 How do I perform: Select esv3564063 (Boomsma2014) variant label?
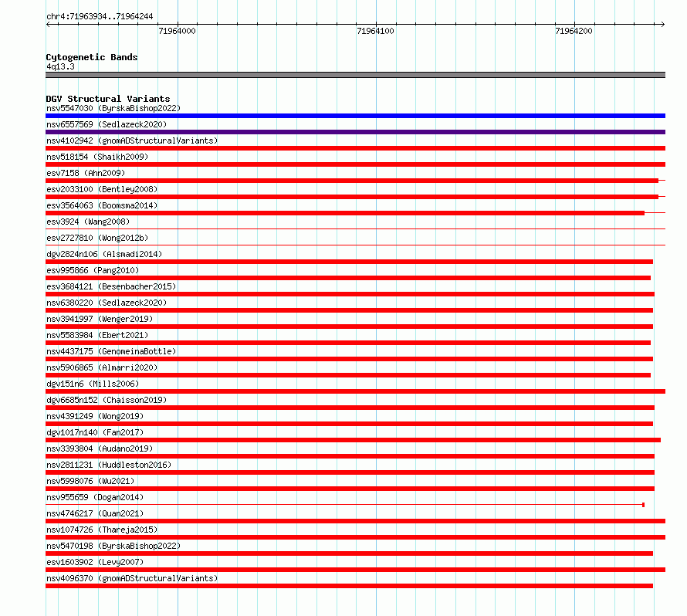point(102,205)
